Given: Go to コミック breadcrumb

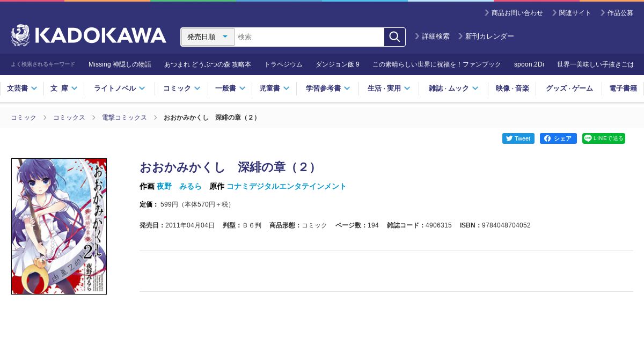Looking at the screenshot, I should click(x=24, y=117).
